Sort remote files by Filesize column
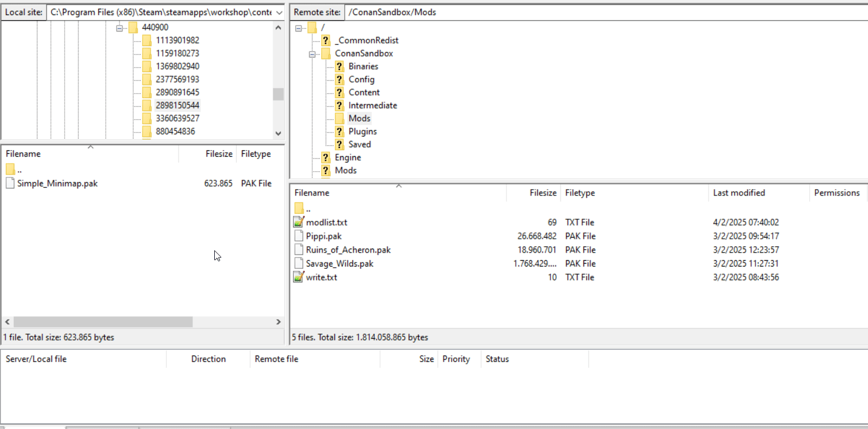The height and width of the screenshot is (429, 868). 543,193
